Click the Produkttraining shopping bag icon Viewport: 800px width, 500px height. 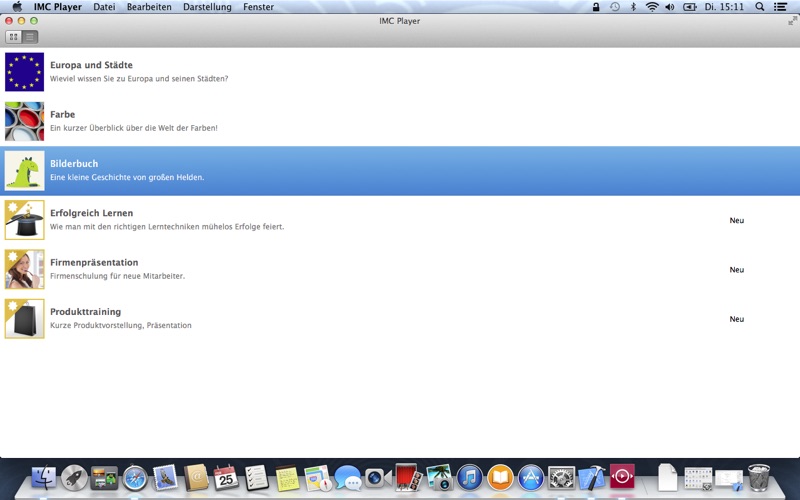click(24, 319)
